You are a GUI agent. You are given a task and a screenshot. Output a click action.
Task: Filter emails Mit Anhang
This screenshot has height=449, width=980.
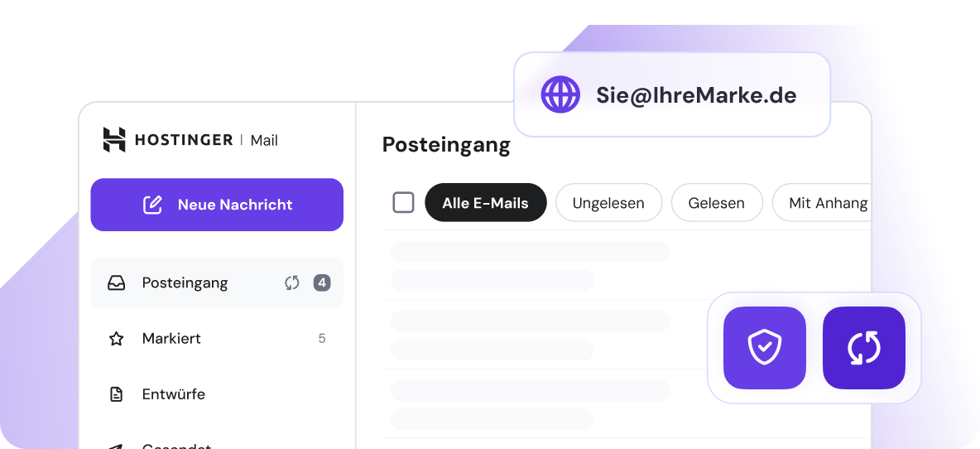pos(826,202)
